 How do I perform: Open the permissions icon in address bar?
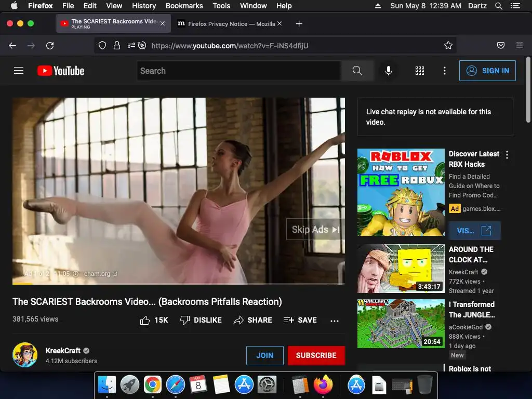pyautogui.click(x=131, y=46)
